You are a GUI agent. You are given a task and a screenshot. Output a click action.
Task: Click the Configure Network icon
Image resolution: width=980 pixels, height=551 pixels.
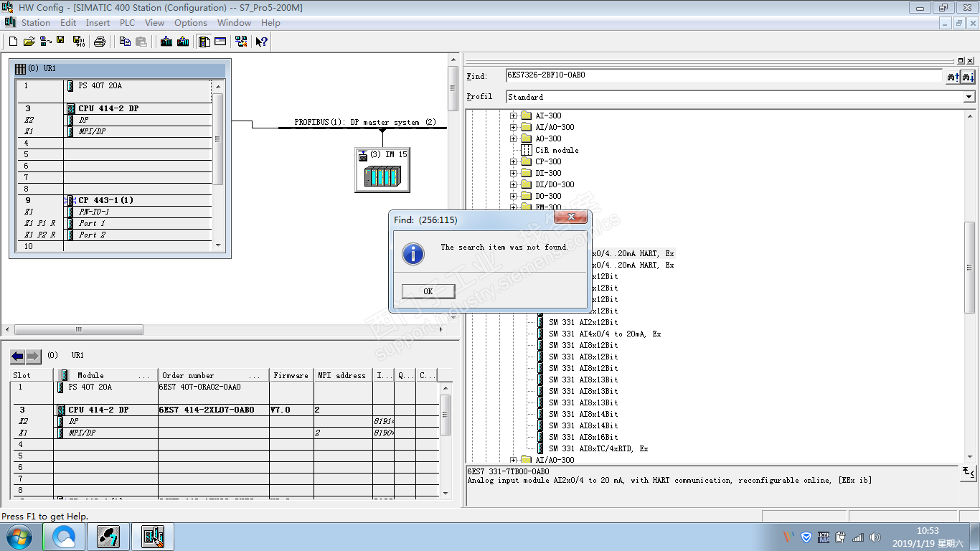(x=241, y=42)
